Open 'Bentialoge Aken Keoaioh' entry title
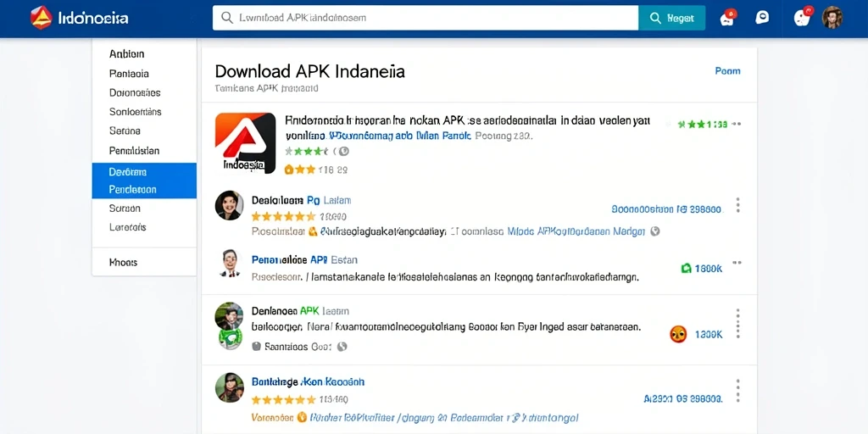The height and width of the screenshot is (434, 868). tap(309, 382)
